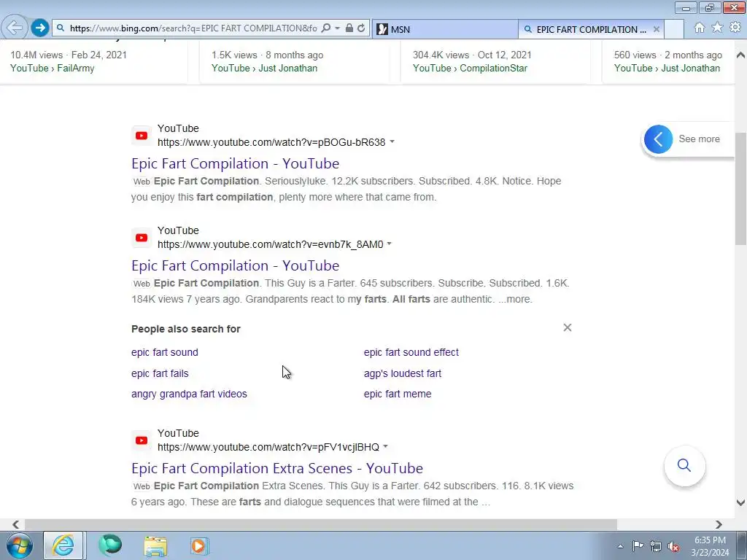Click the angry grandpa fart videos suggestion
Viewport: 747px width, 560px height.
tap(189, 394)
